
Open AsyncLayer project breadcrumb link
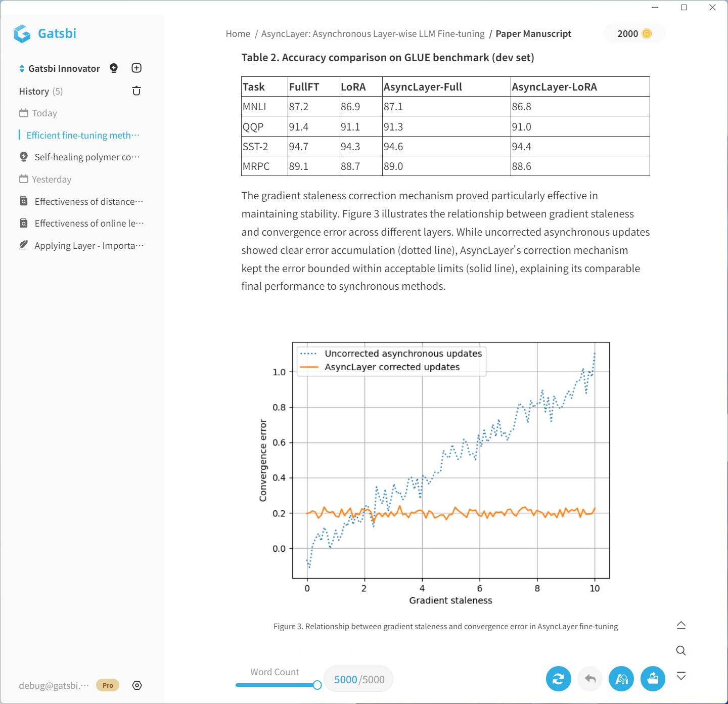pyautogui.click(x=373, y=34)
